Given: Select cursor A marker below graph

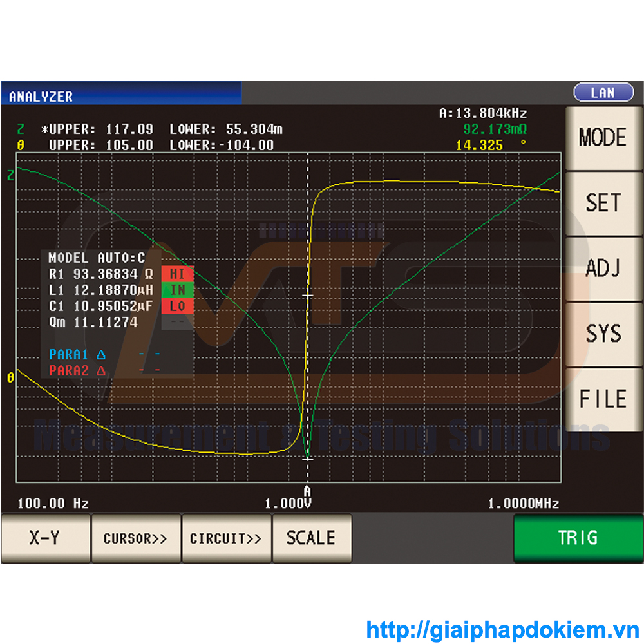Looking at the screenshot, I should click(x=308, y=491).
